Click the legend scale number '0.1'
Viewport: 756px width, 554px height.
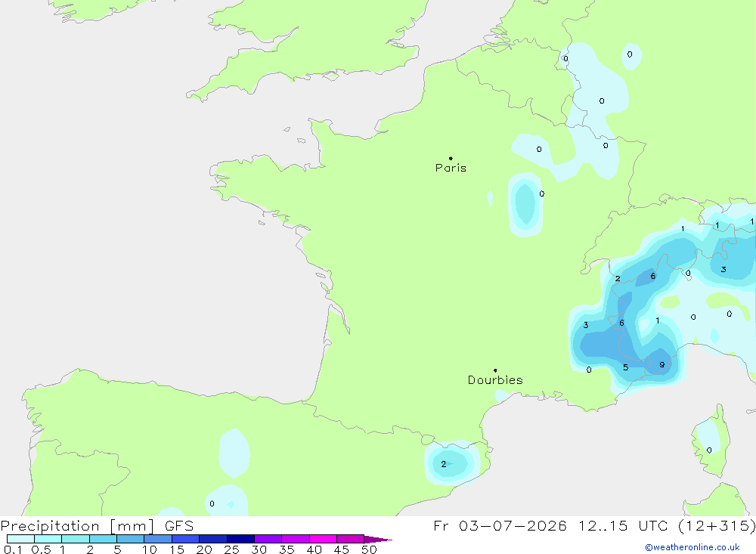click(13, 549)
